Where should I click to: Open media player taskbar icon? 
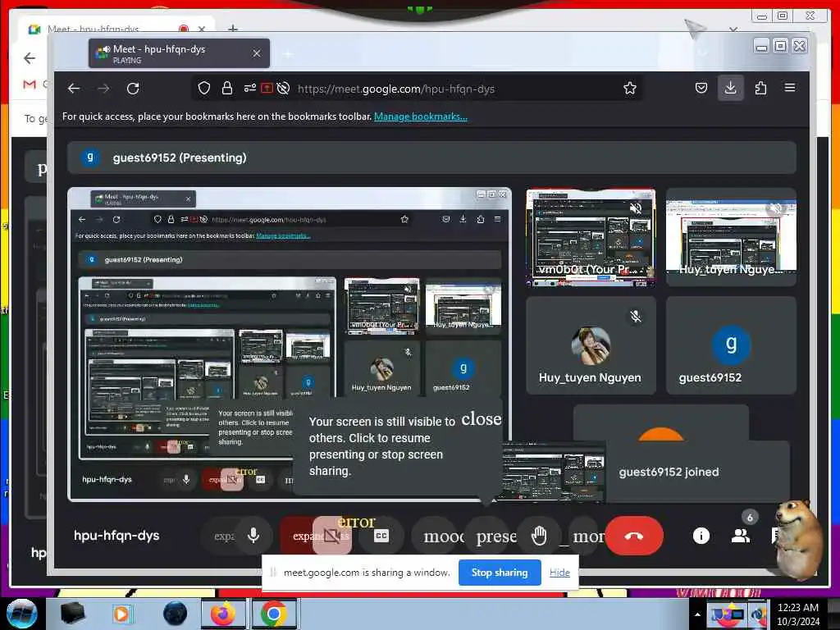(121, 614)
